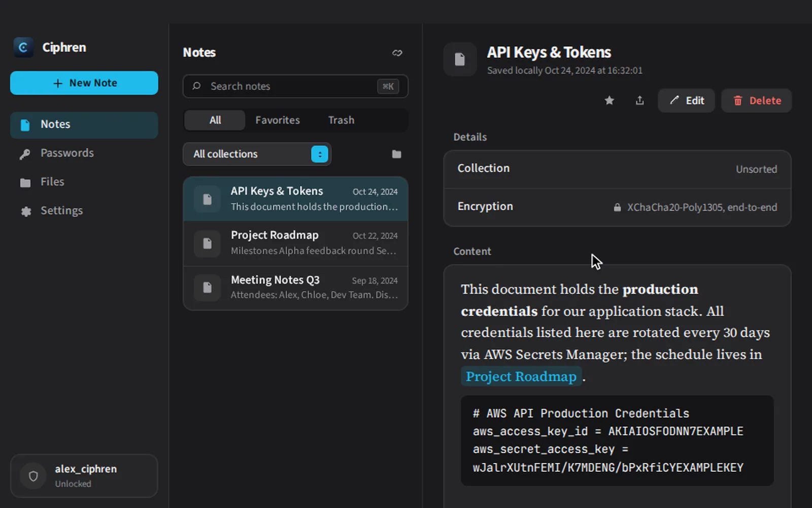The image size is (812, 508).
Task: Delete the note with Delete button
Action: (757, 101)
